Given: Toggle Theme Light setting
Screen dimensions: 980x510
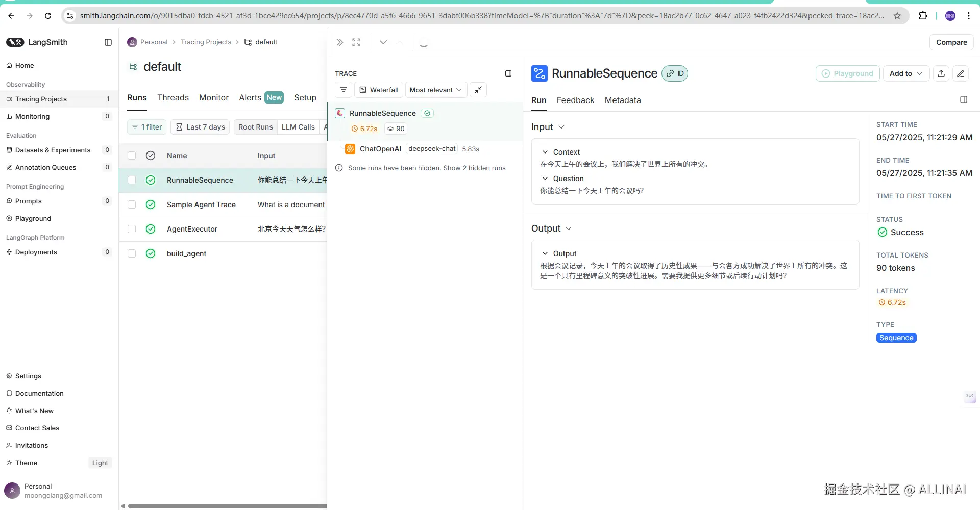Looking at the screenshot, I should pos(100,463).
